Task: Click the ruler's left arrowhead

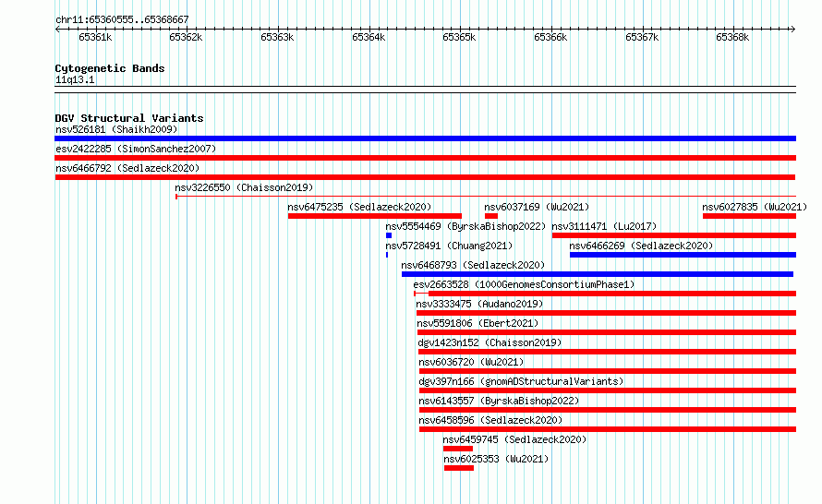Action: (x=57, y=30)
